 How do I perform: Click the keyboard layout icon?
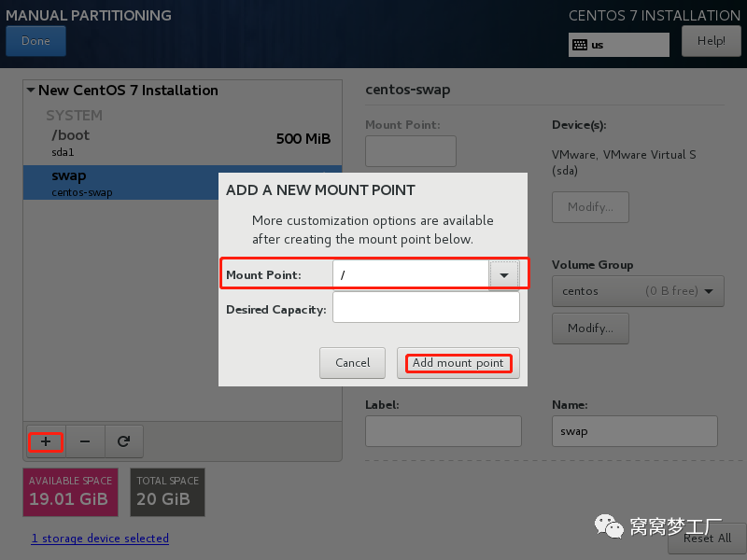point(579,45)
